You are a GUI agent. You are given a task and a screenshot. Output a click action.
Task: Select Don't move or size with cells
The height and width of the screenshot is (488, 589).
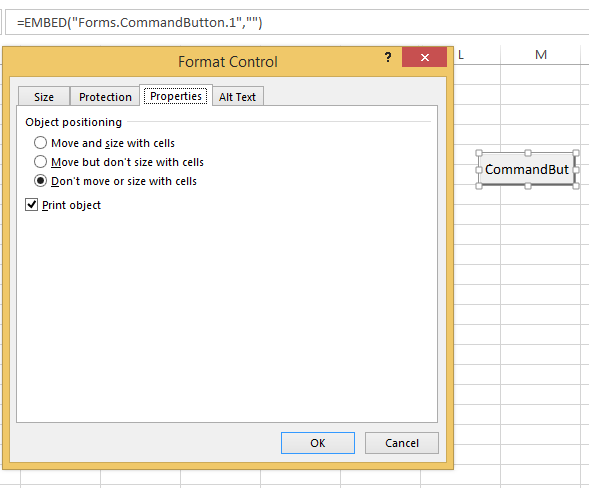pos(115,181)
